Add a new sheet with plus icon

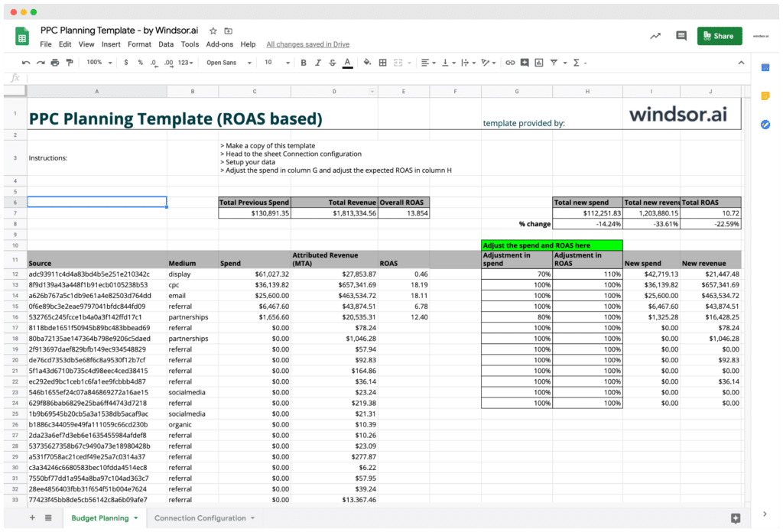32,518
